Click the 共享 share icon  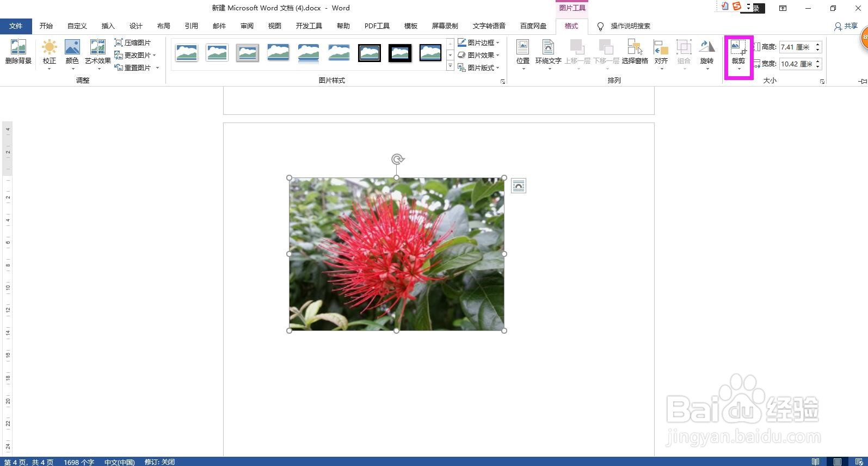(x=838, y=26)
